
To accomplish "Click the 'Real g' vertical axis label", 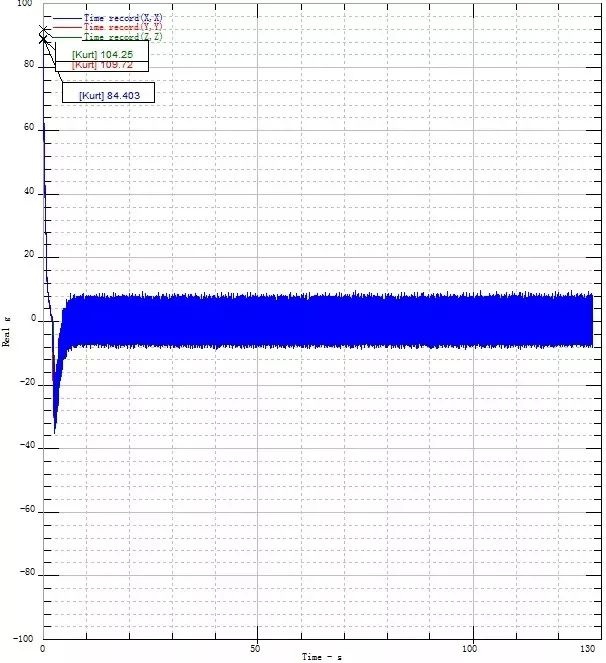I will (6, 332).
